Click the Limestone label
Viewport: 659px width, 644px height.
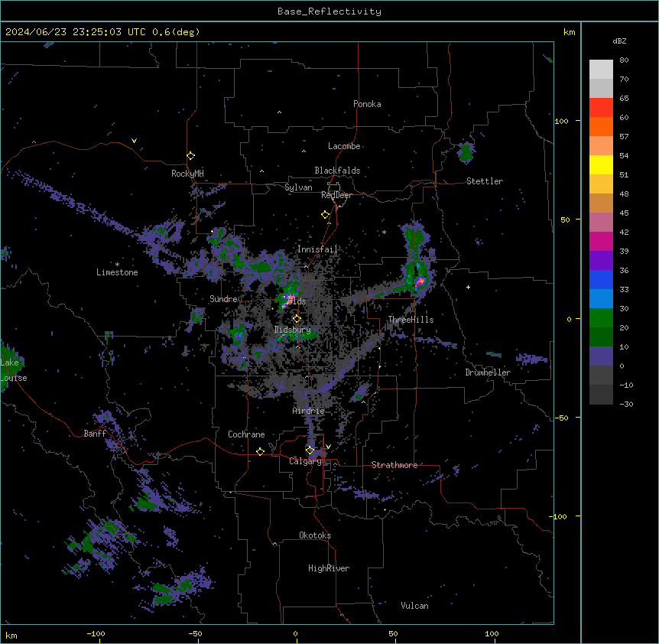(117, 272)
